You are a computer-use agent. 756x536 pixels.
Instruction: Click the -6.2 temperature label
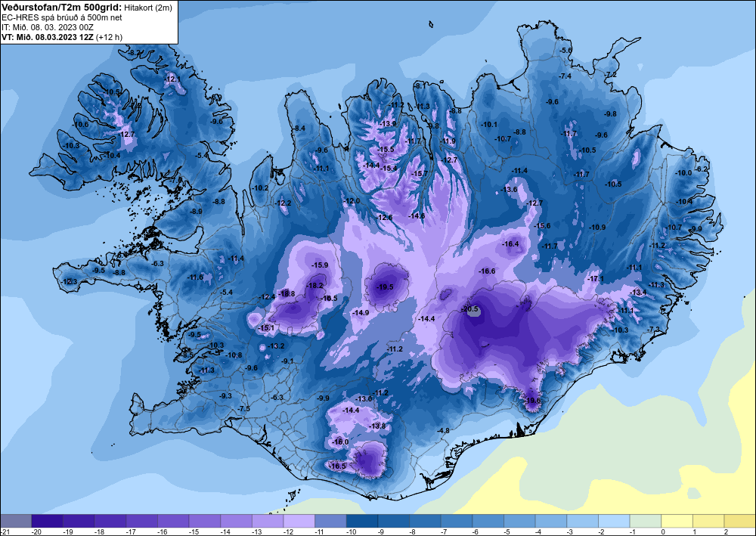point(702,169)
